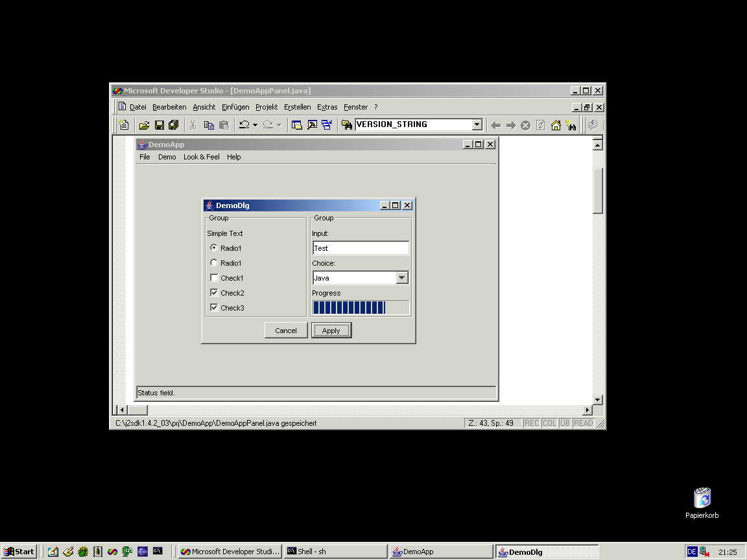Open the Undo history dropdown arrow
Screen dimensions: 747x560
click(255, 125)
